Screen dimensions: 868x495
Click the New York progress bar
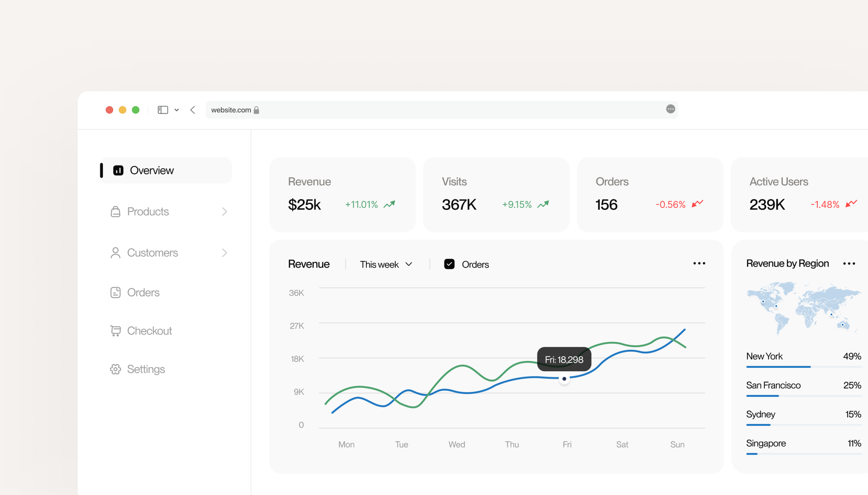pyautogui.click(x=804, y=367)
